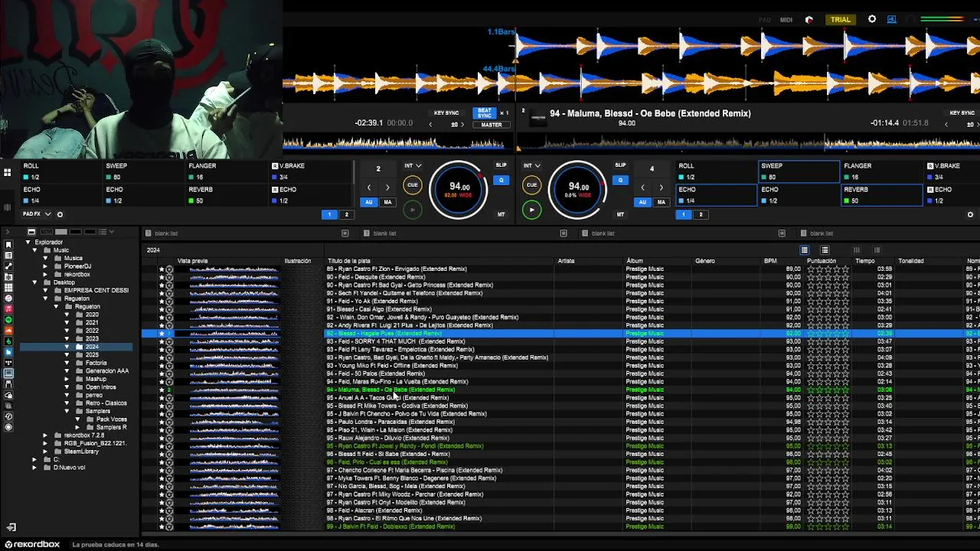The height and width of the screenshot is (551, 980).
Task: Click the grid layout icon left of pads
Action: point(7,173)
